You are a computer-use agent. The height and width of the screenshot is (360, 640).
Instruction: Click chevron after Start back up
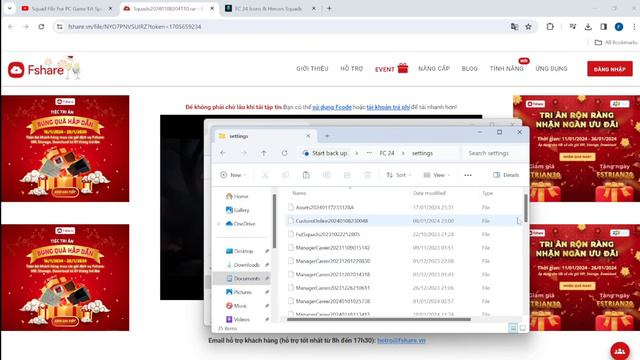(x=357, y=153)
